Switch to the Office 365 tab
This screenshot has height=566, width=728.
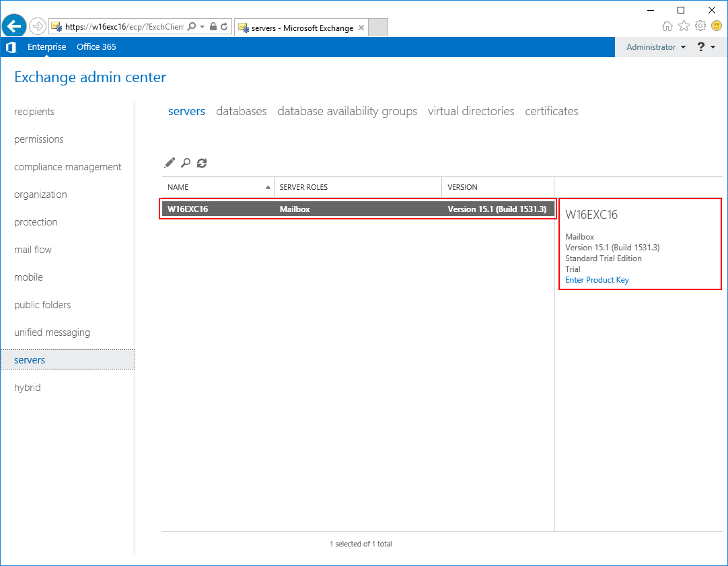(97, 47)
